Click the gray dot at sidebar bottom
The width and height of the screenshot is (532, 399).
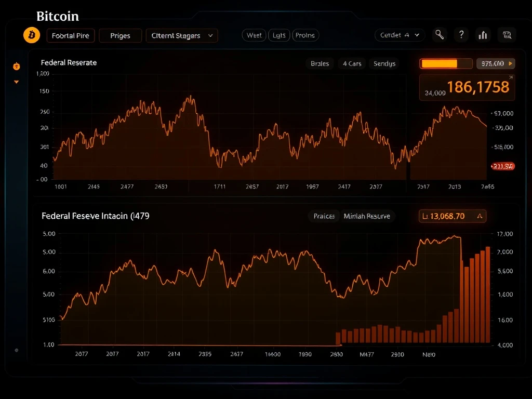[16, 350]
